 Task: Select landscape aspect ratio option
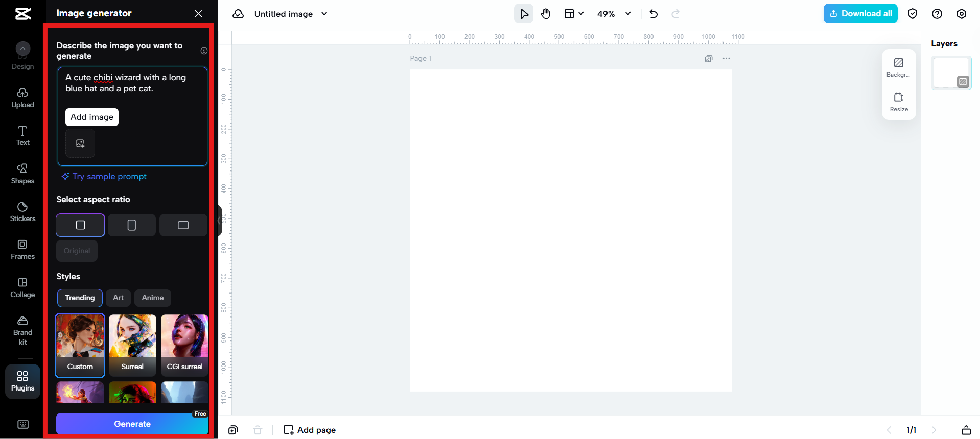click(x=183, y=225)
